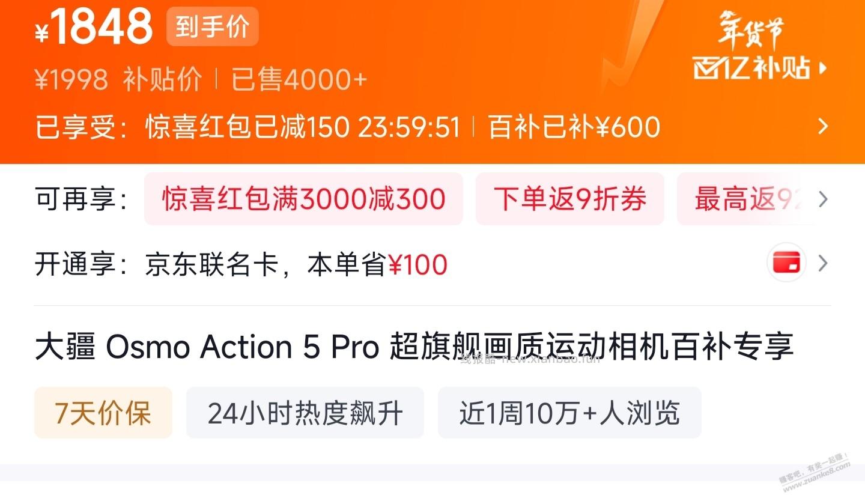Select the 惊喜红包满3000减300 coupon
This screenshot has height=504, width=865.
(x=303, y=199)
